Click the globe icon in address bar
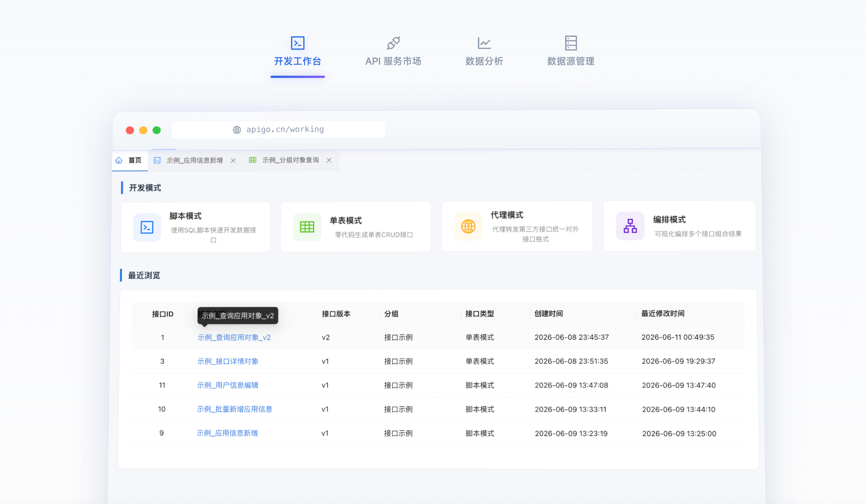Viewport: 866px width, 504px height. [237, 130]
